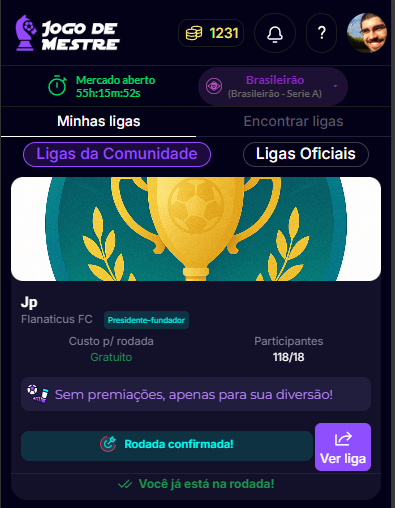
Task: Click the Rodada confirmada target icon
Action: [x=108, y=444]
